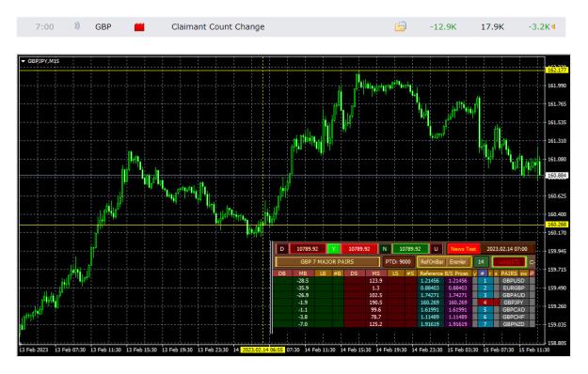Click the DS column header
This screenshot has height=374, width=588.
[354, 273]
